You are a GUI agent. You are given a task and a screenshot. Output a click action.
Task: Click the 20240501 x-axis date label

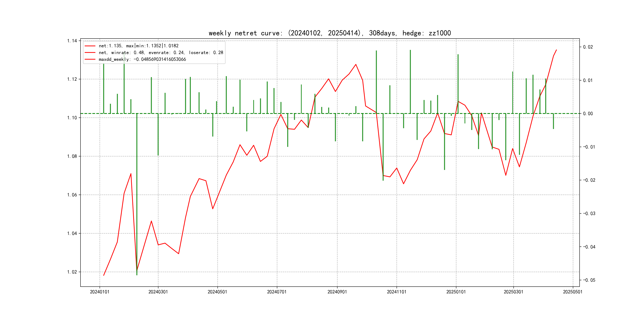217,292
